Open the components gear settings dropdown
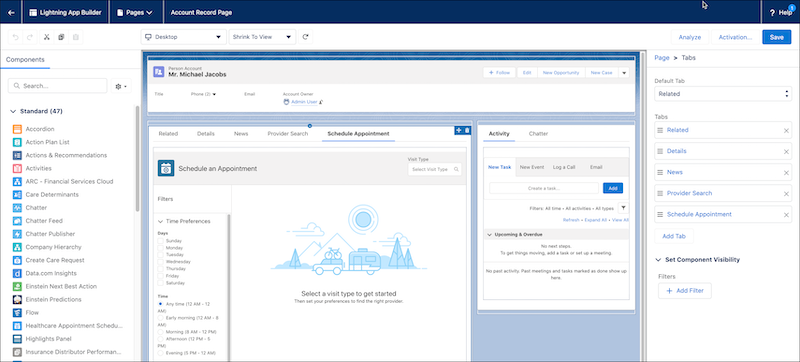Viewport: 800px width, 362px height. click(x=121, y=86)
